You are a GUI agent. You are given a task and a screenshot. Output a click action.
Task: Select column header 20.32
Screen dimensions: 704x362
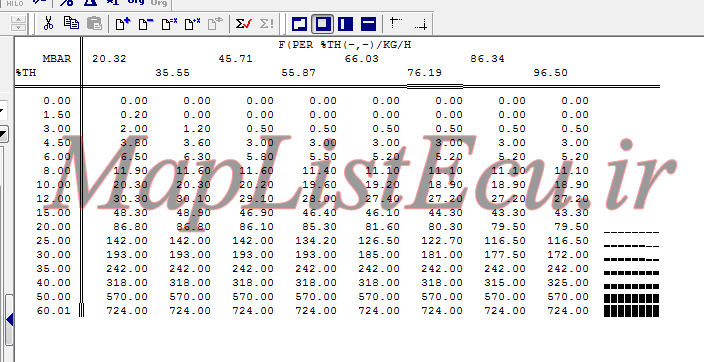coord(109,59)
